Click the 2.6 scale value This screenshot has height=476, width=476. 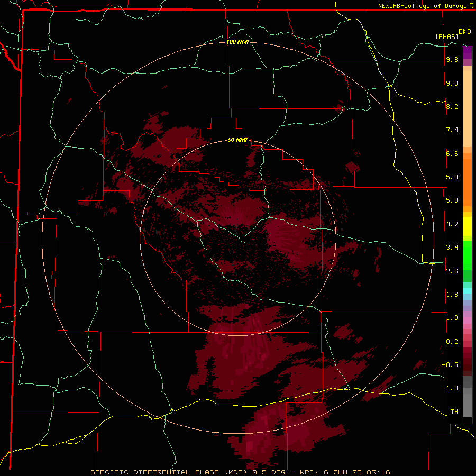[x=452, y=271]
